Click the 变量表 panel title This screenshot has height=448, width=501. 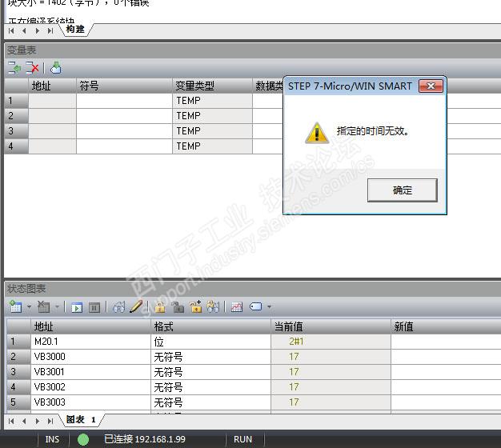coord(22,50)
